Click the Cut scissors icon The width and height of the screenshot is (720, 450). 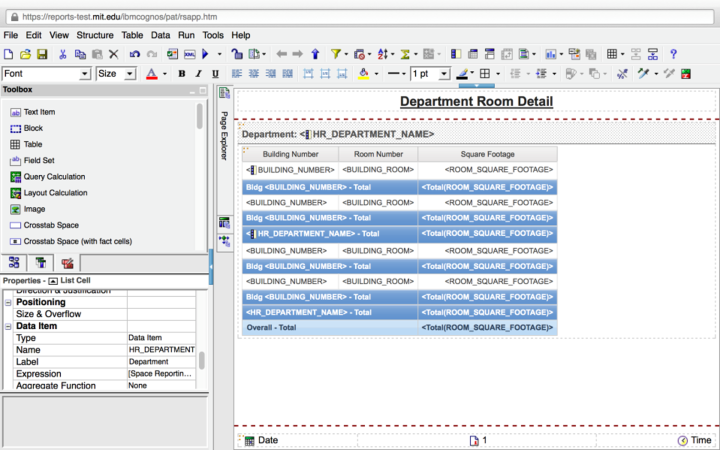click(63, 54)
